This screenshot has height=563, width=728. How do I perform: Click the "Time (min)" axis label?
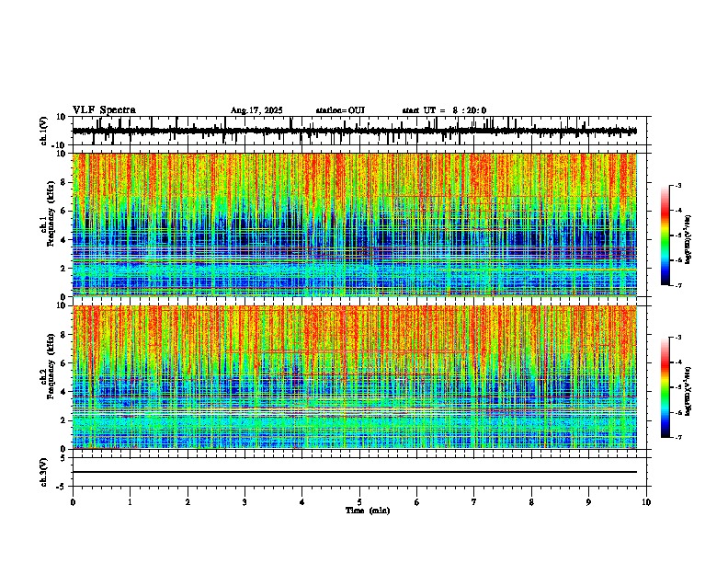pyautogui.click(x=368, y=511)
